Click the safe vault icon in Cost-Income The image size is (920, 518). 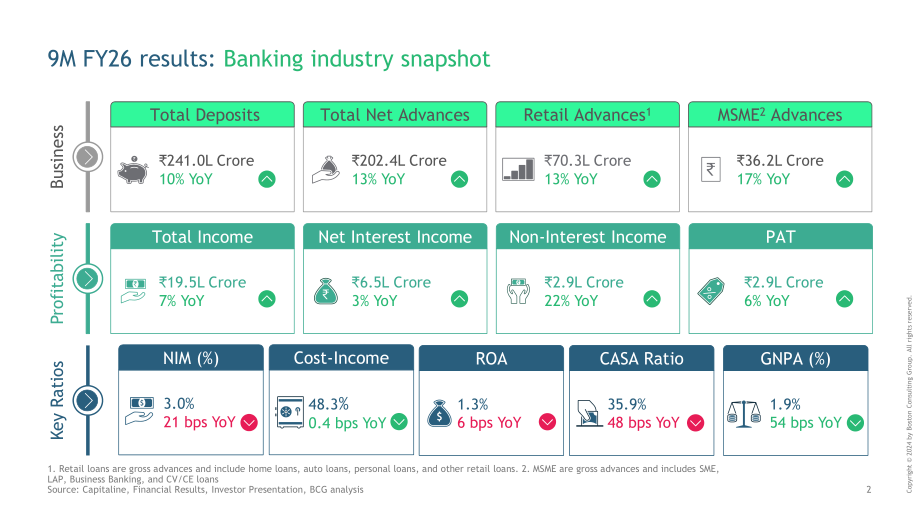[x=290, y=412]
